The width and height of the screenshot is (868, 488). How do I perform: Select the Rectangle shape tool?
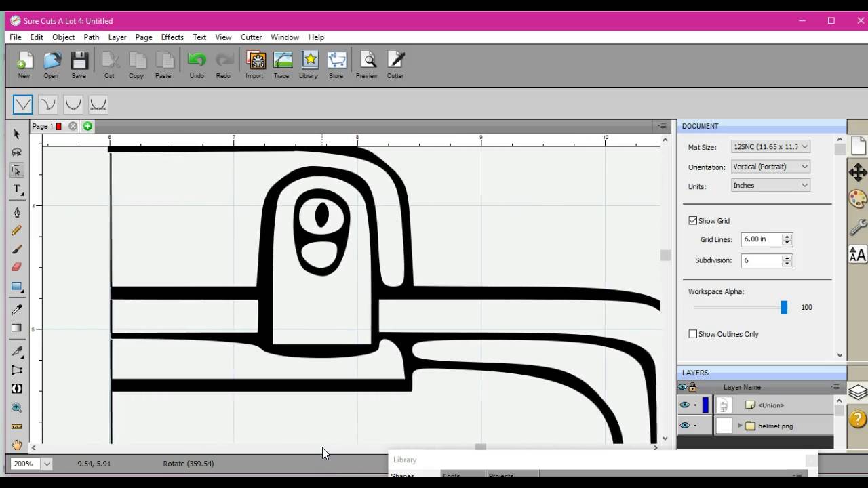point(17,287)
